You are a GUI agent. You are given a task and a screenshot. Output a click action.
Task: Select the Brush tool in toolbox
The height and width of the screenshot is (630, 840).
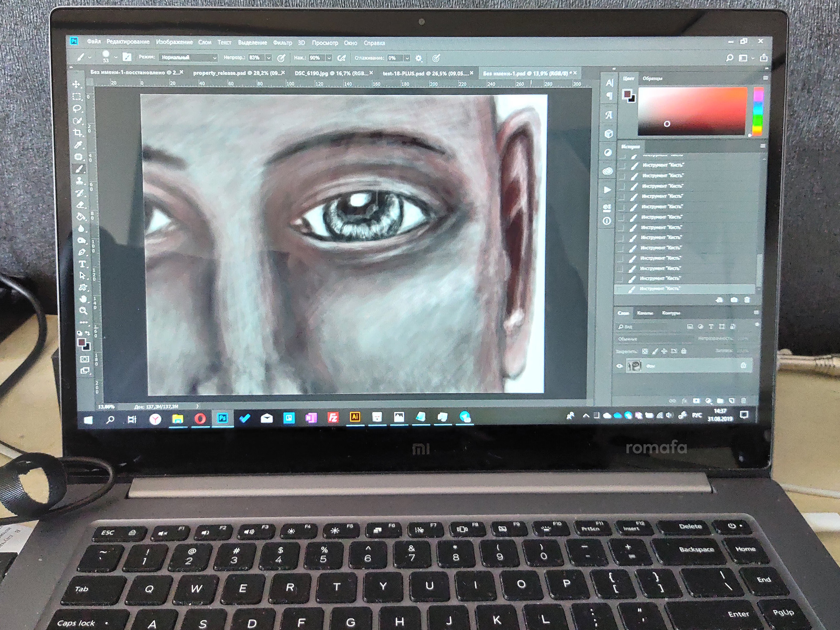click(x=79, y=169)
